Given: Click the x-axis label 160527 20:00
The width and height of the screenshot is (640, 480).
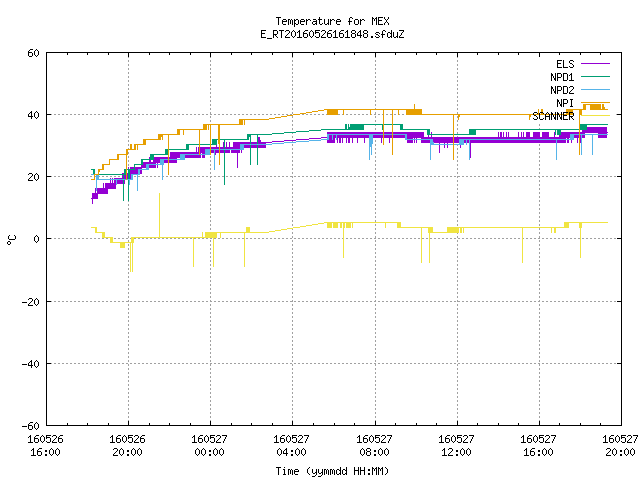Looking at the screenshot, I should coord(620,446).
